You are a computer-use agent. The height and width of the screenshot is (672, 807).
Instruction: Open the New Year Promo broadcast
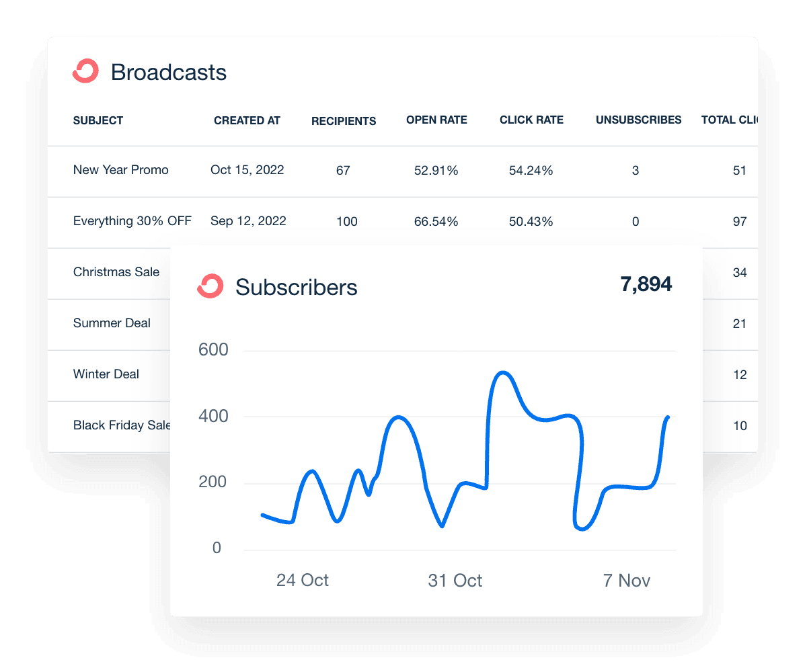pyautogui.click(x=120, y=170)
